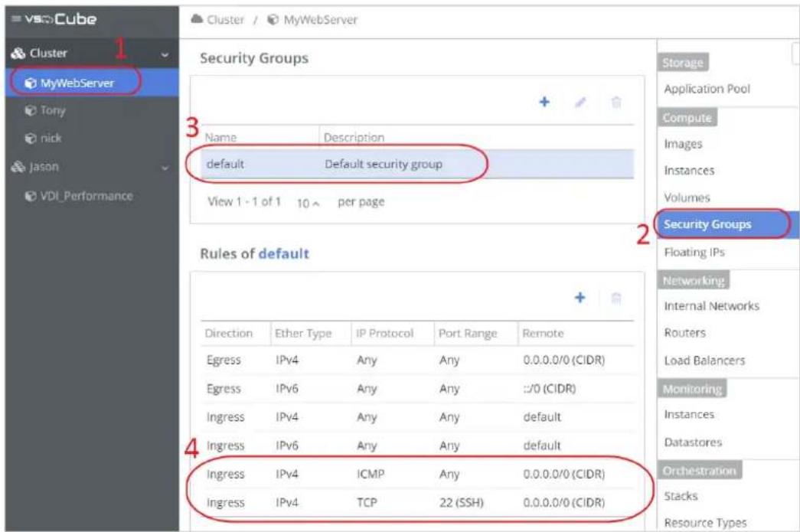
Task: Open Internal Networks menu item
Action: tap(711, 306)
